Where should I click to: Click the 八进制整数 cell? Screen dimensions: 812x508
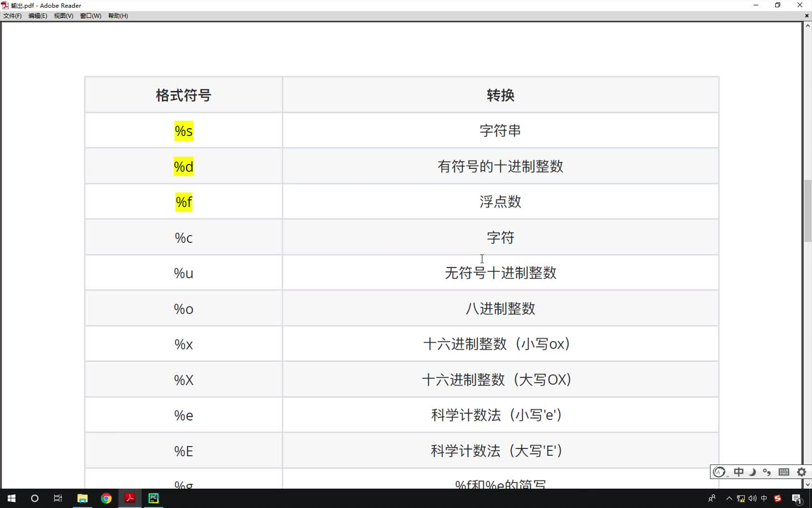[x=501, y=309]
